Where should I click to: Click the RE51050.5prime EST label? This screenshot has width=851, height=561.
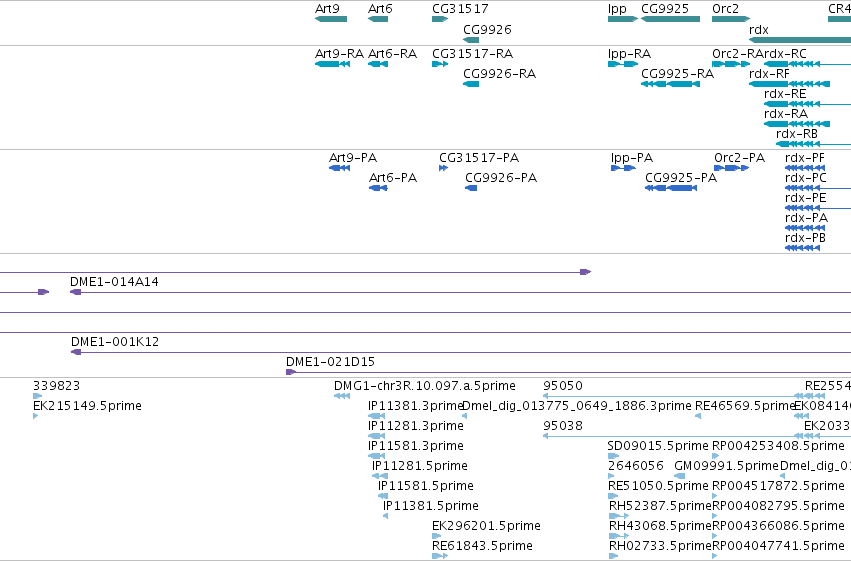[658, 486]
